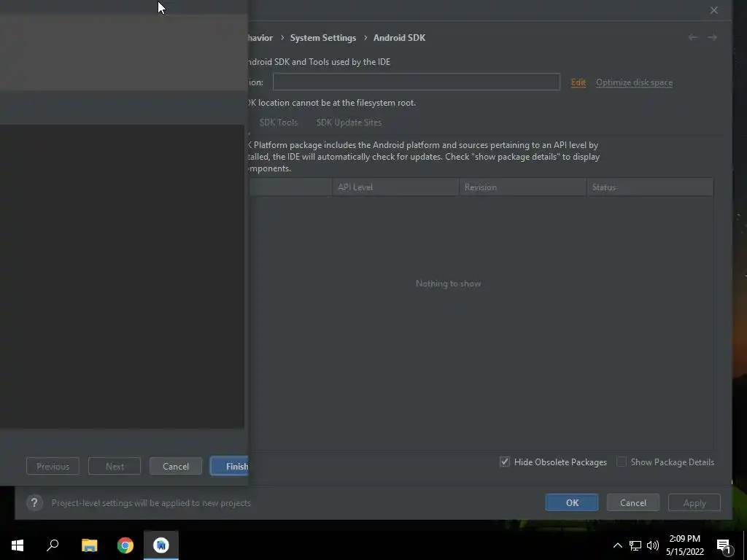
Task: Navigate forward with right arrow icon
Action: point(712,37)
